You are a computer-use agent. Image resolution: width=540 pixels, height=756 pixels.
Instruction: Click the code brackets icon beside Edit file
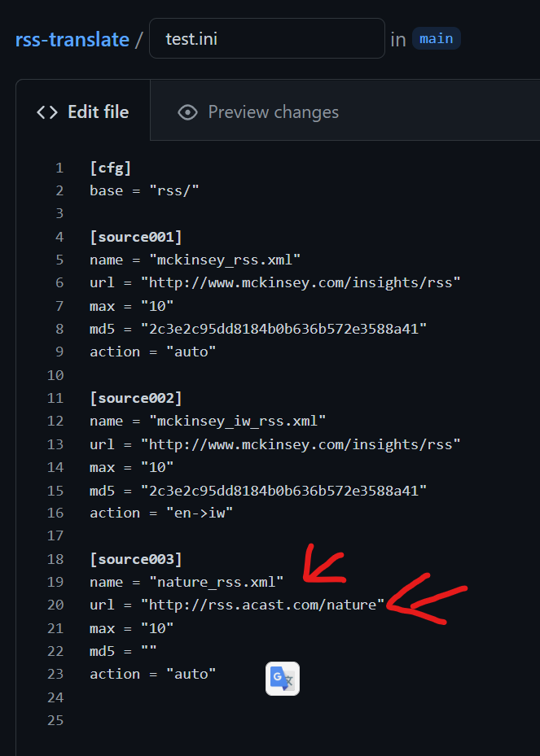(x=47, y=112)
